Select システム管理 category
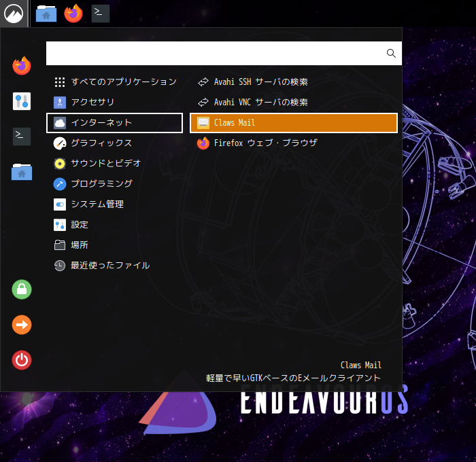 pyautogui.click(x=114, y=204)
